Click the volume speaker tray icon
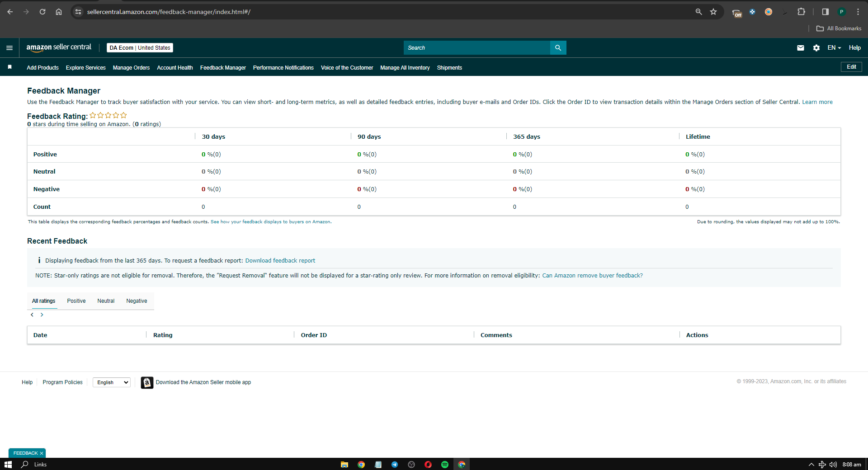Viewport: 868px width, 470px height. pos(833,464)
